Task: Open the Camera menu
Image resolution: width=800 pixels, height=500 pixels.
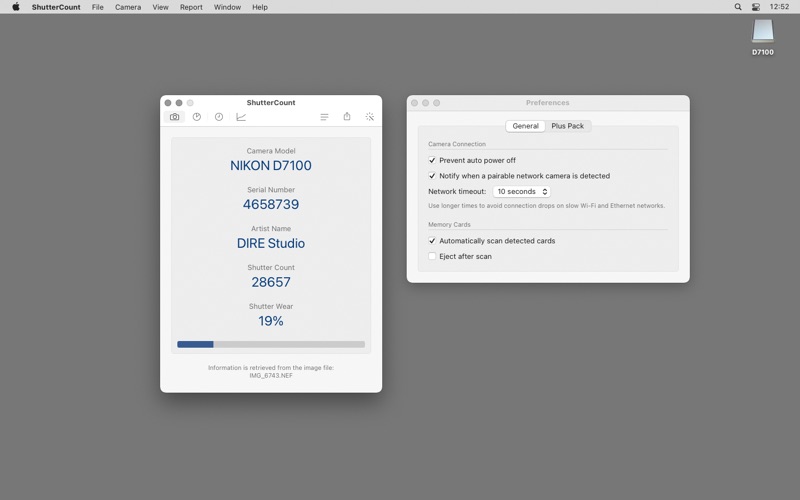Action: point(128,7)
